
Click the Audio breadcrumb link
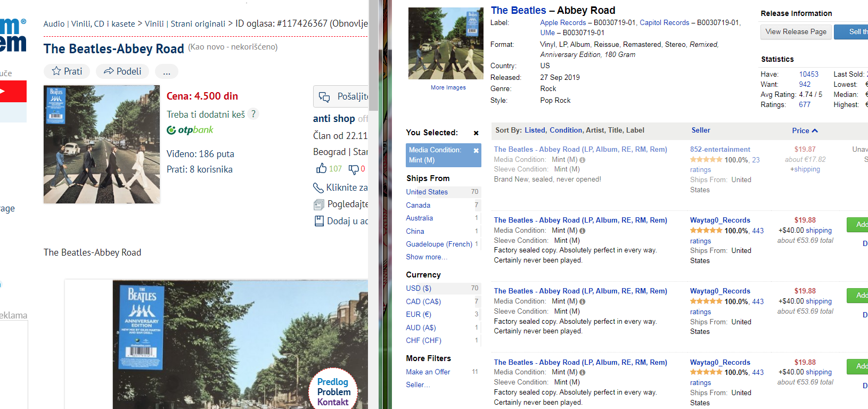click(x=54, y=24)
